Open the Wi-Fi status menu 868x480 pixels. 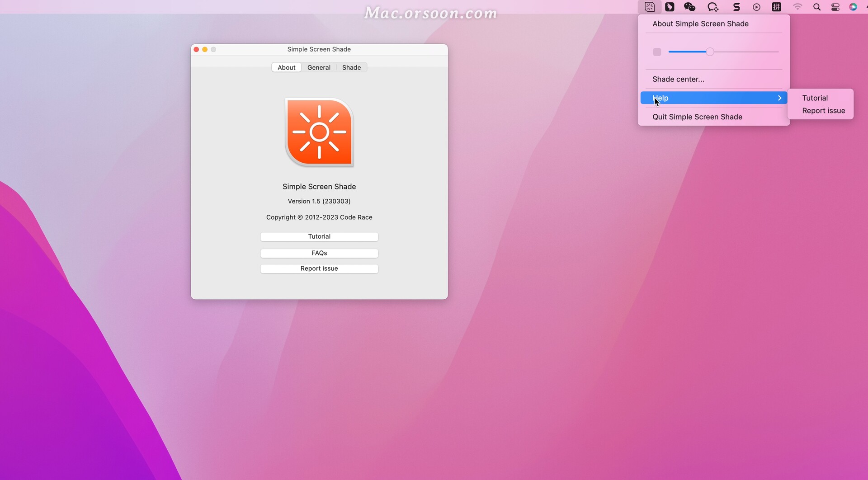(797, 7)
